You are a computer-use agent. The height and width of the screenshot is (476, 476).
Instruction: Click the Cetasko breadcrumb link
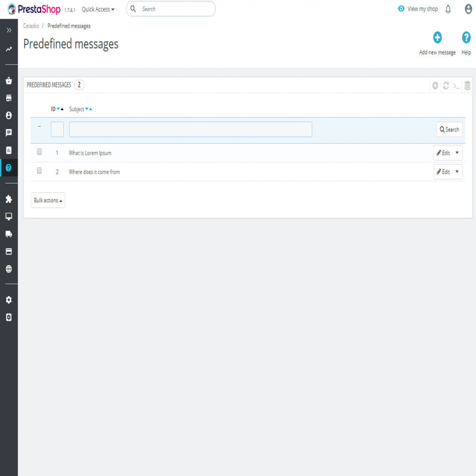point(31,26)
